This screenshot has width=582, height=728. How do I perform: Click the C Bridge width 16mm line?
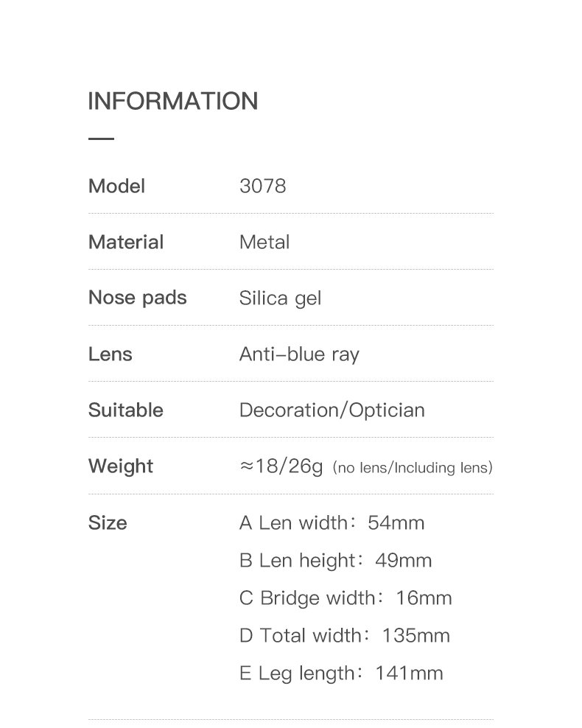click(x=346, y=598)
